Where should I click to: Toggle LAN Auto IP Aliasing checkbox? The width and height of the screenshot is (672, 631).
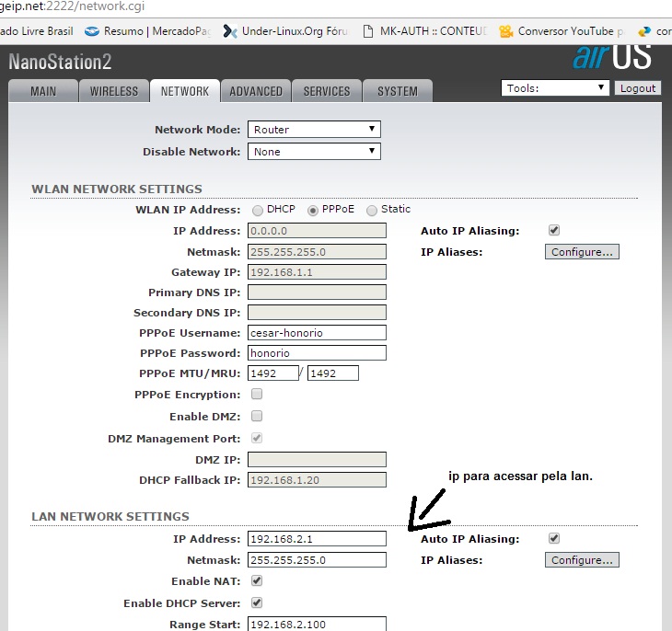(554, 538)
